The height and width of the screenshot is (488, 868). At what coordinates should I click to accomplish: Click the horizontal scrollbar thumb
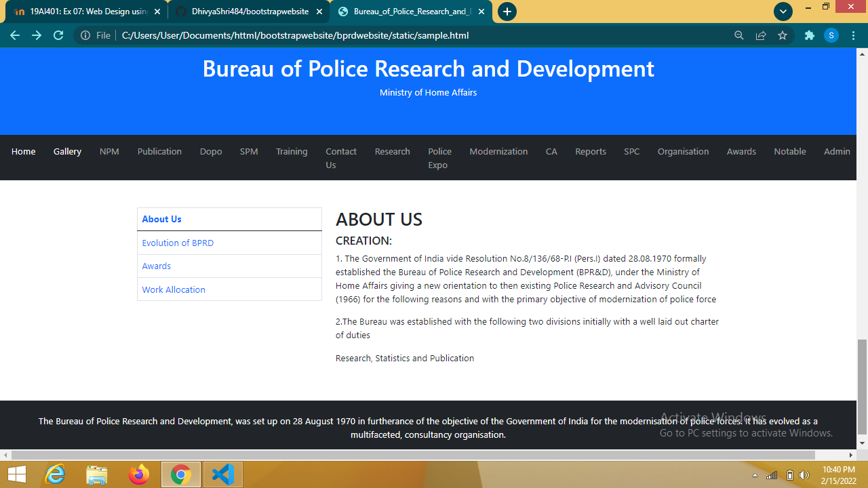[413, 455]
